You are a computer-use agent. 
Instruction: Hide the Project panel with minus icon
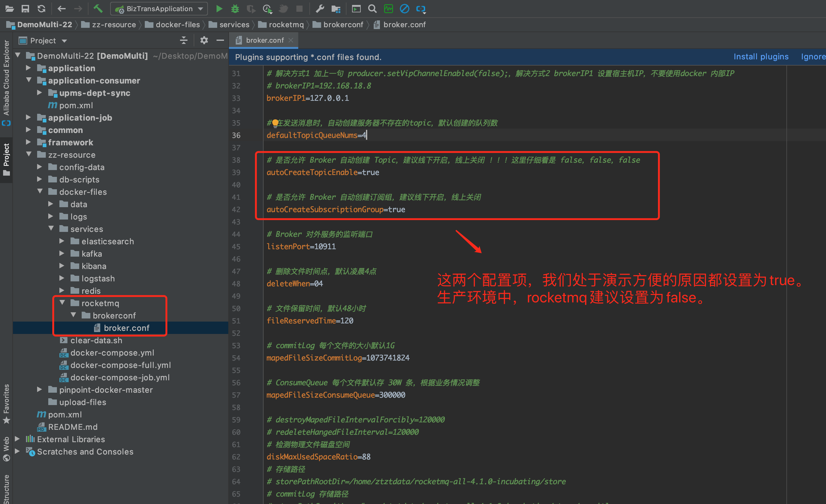coord(220,41)
